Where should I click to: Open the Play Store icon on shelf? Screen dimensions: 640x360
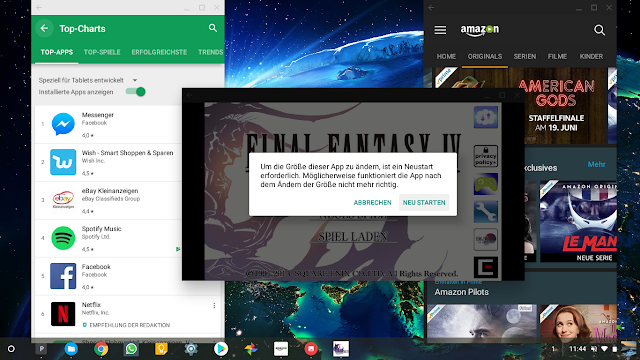pyautogui.click(x=221, y=349)
